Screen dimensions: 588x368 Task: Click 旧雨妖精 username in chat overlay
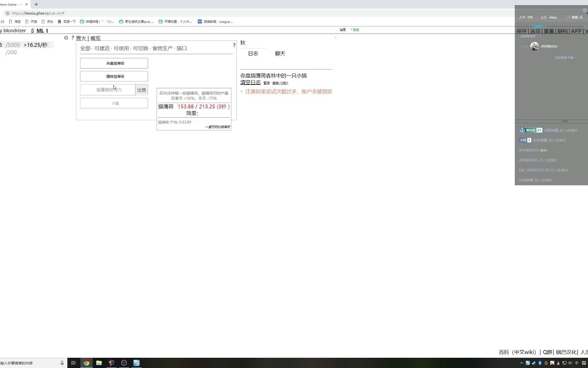click(551, 130)
